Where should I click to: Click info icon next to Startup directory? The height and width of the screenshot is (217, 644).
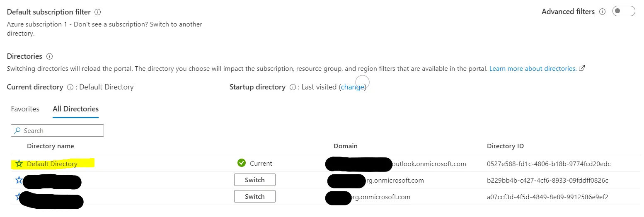(x=293, y=87)
